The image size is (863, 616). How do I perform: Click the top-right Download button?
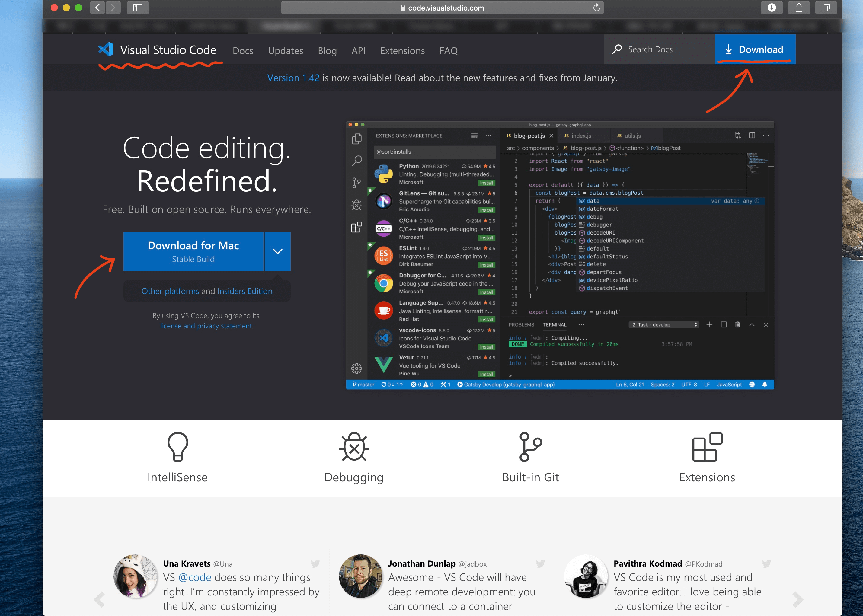pos(755,49)
